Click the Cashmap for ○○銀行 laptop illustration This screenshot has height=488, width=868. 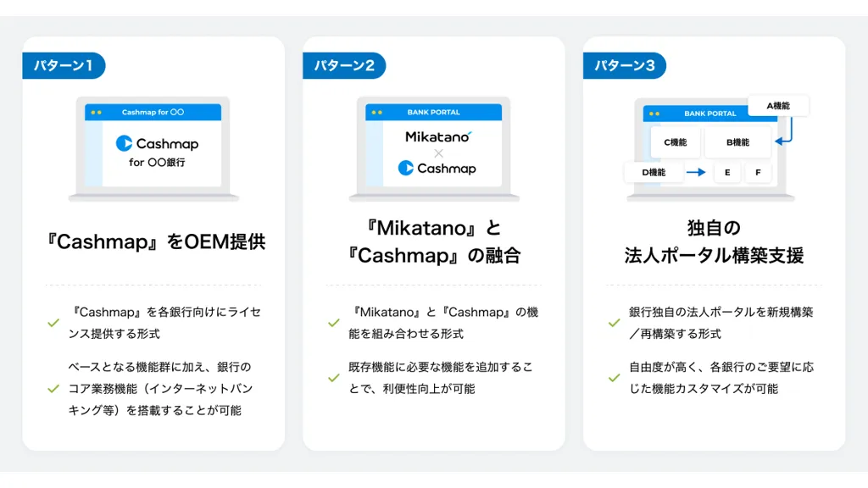point(153,149)
